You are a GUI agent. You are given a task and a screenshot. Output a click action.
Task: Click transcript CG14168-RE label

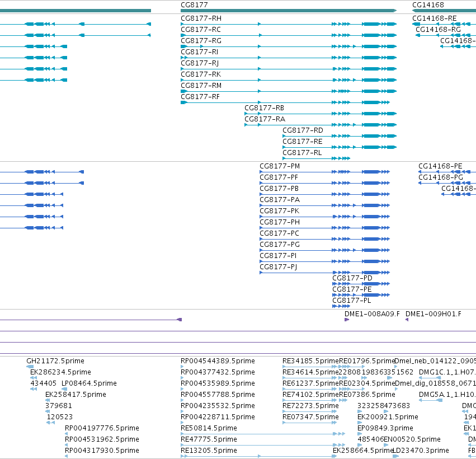(x=435, y=18)
